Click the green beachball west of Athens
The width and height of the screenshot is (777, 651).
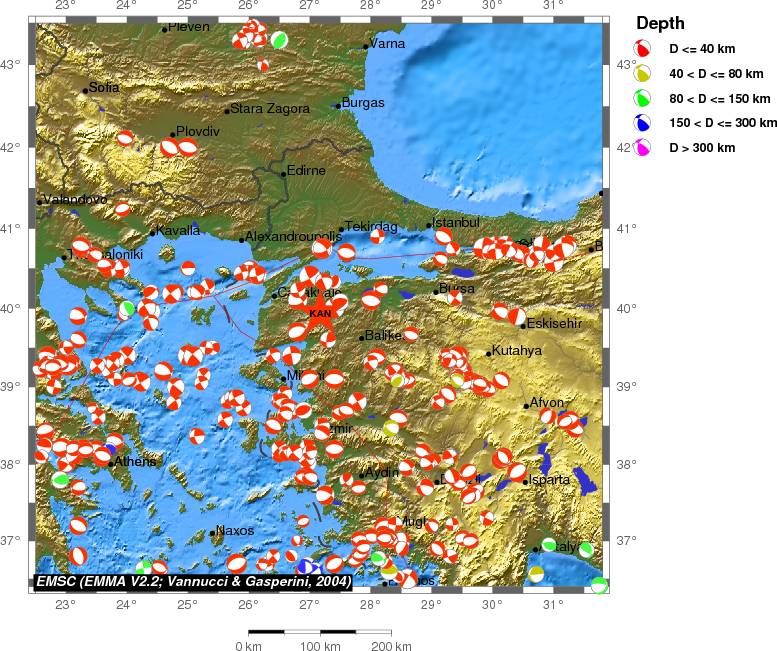tap(61, 479)
